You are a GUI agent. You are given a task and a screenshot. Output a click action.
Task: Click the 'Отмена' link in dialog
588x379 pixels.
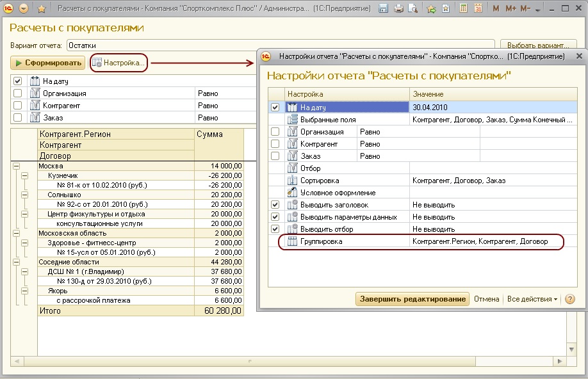point(486,299)
